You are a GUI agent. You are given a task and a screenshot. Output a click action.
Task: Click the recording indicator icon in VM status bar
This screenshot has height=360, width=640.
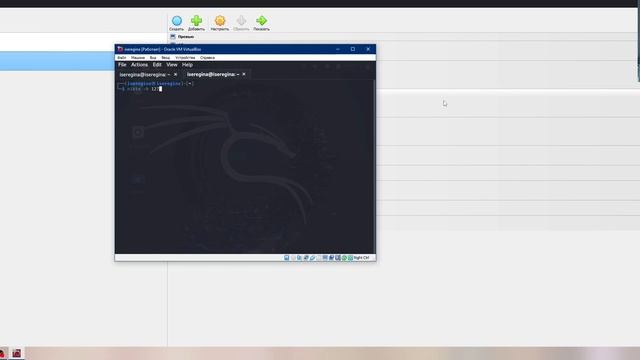[331, 258]
